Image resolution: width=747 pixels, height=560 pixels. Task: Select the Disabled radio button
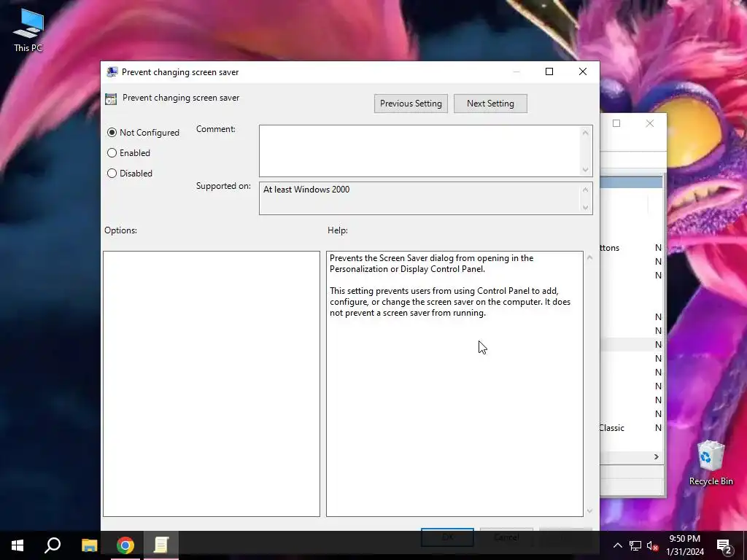(x=130, y=174)
